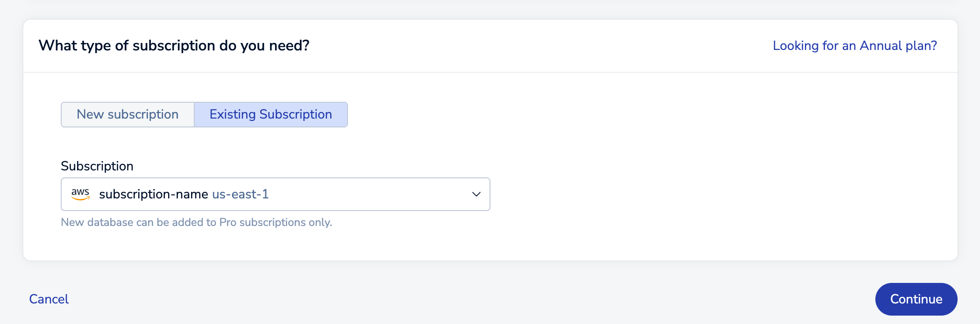
Task: Click the gray page background between Cancel and Continue
Action: tap(467, 299)
